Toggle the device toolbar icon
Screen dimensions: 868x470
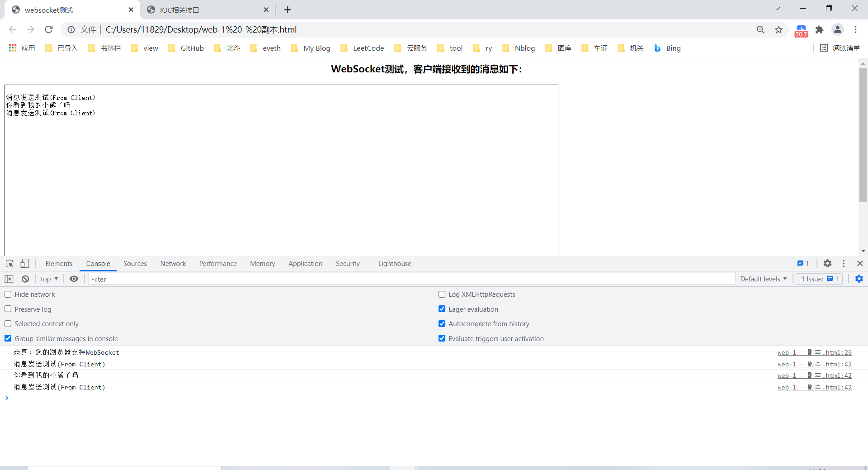pos(25,263)
